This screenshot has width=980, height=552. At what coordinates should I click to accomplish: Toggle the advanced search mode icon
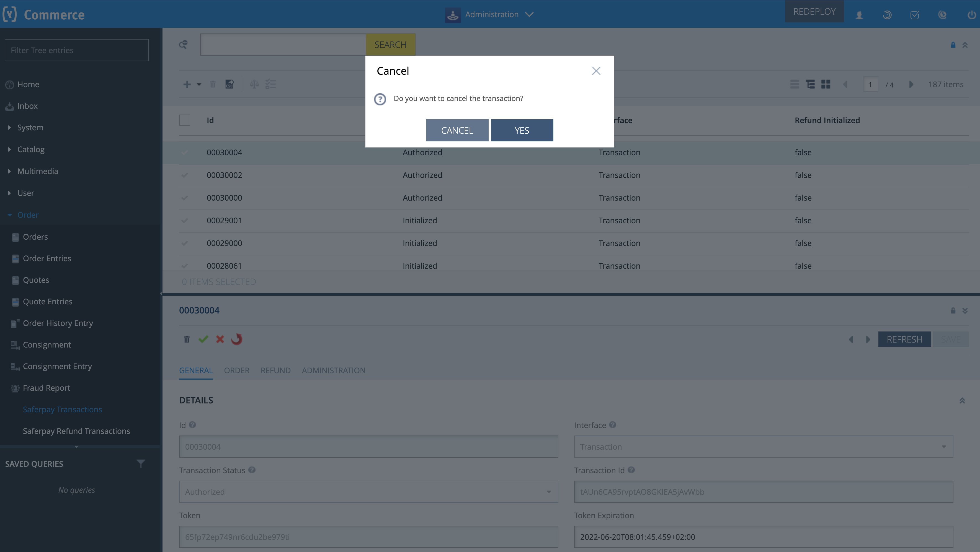click(x=183, y=45)
